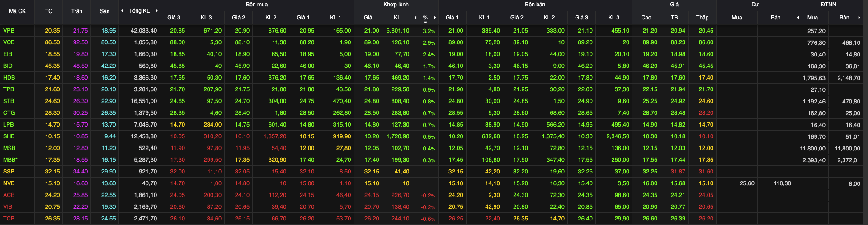868x225 pixels.
Task: Sort by the Mã CK column header
Action: click(18, 11)
